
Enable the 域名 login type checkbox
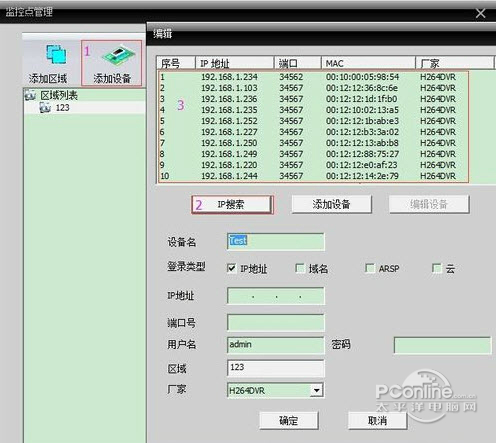point(300,268)
